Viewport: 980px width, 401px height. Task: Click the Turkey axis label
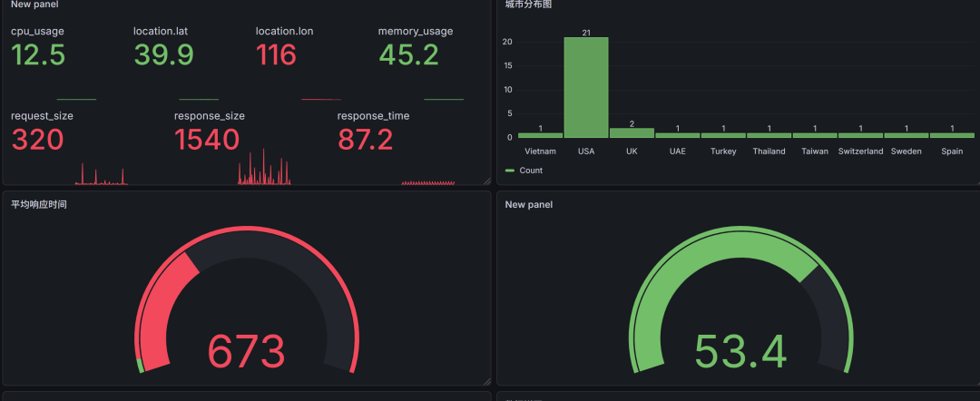[x=723, y=152]
